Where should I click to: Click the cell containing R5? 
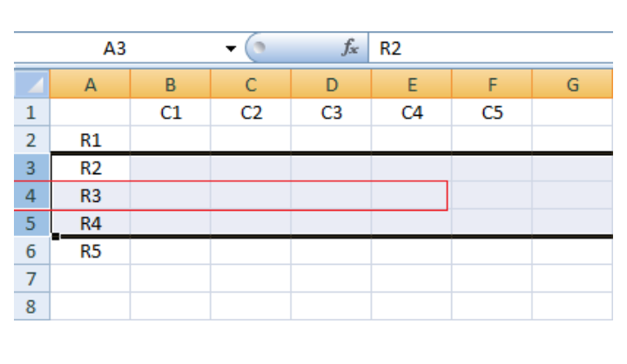[x=91, y=252]
